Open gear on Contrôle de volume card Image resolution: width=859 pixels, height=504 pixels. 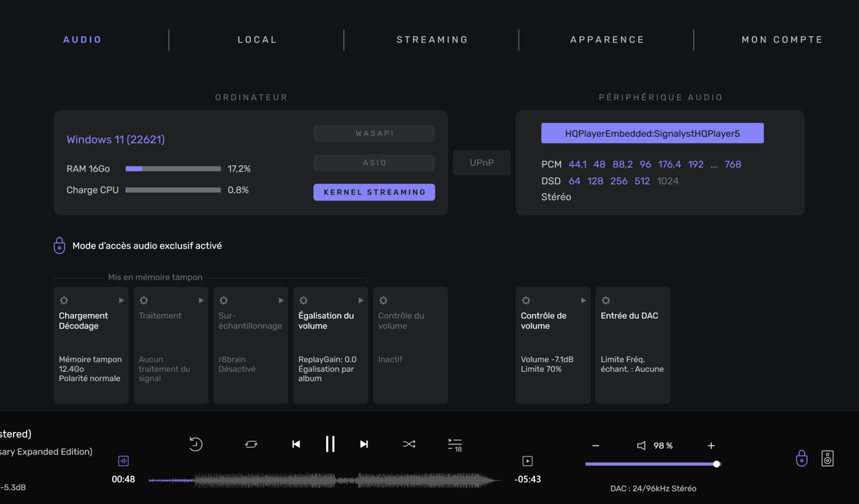pyautogui.click(x=526, y=301)
